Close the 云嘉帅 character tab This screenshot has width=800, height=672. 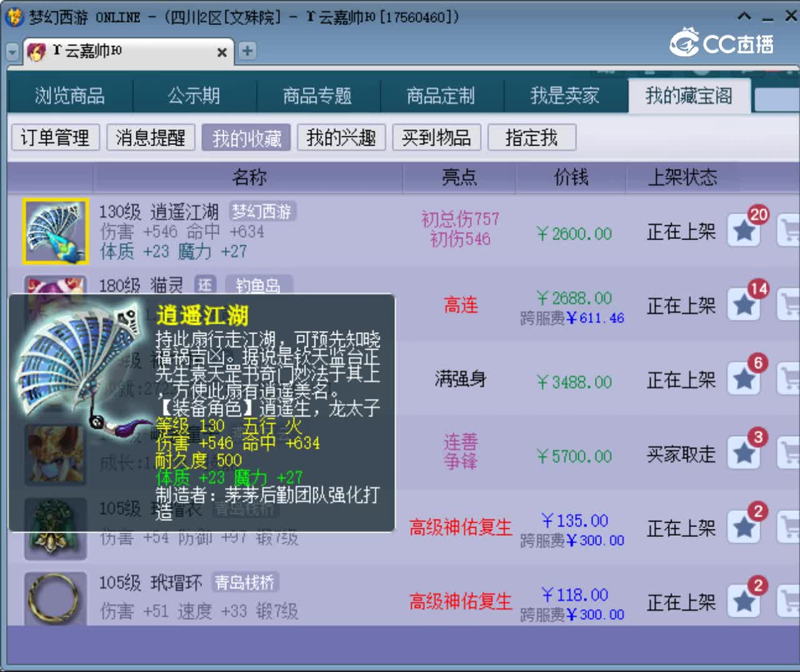[221, 52]
